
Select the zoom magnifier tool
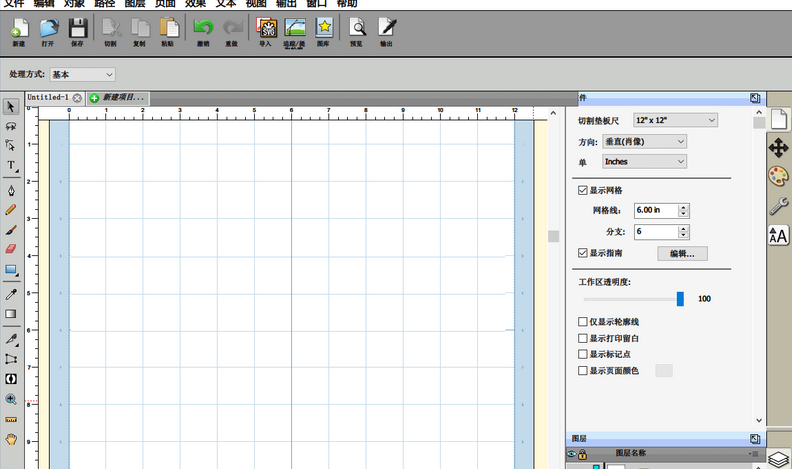pos(11,399)
